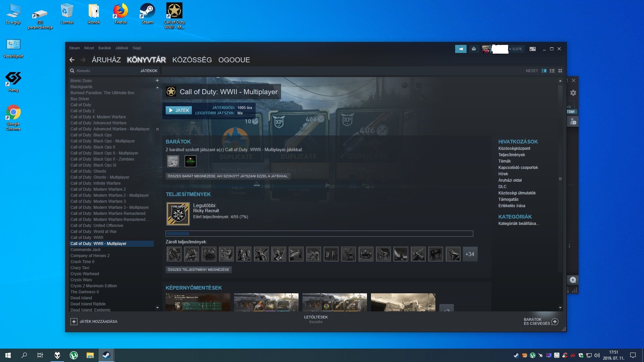The height and width of the screenshot is (362, 644).
Task: Click the forward navigation arrow in Steam
Action: pyautogui.click(x=83, y=60)
